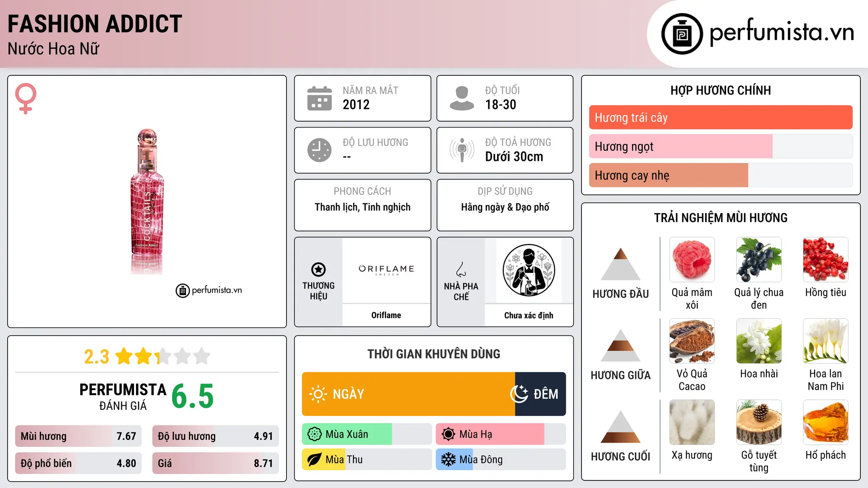Click the pink female gender symbol
Image resolution: width=868 pixels, height=488 pixels.
(x=26, y=98)
